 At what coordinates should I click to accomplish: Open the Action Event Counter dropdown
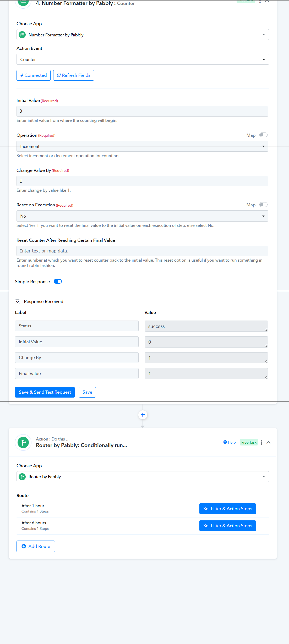pos(143,59)
